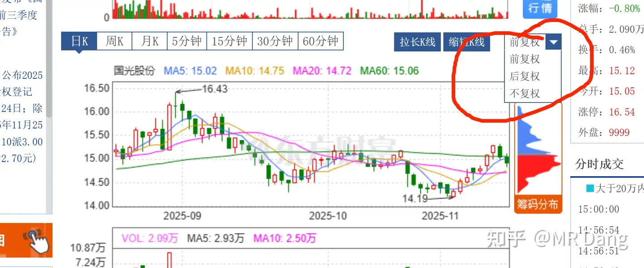The width and height of the screenshot is (644, 268).
Task: Click the cyan 大于20万 legend square
Action: (590, 189)
